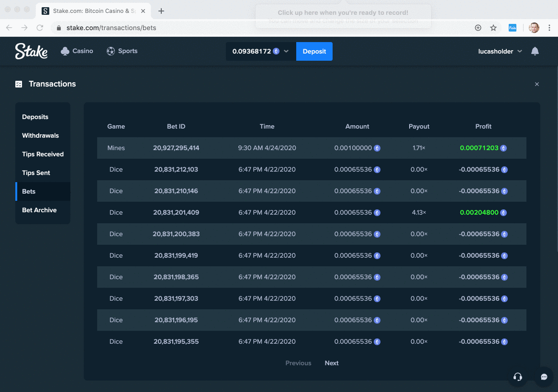Open the Casino section
558x392 pixels.
(x=77, y=51)
